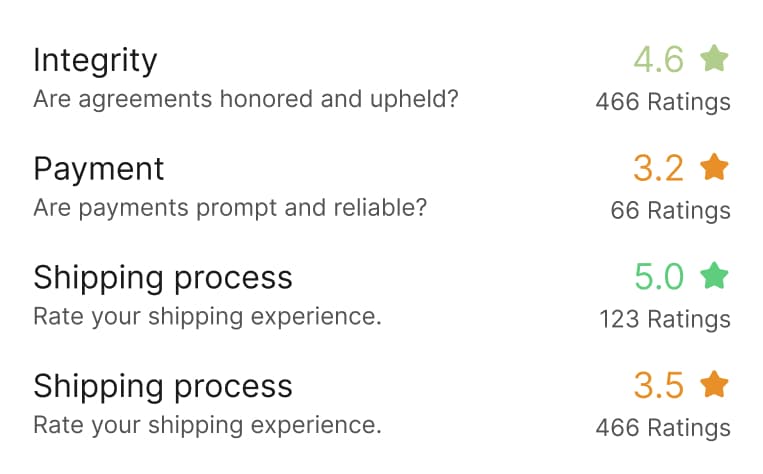Select the Payment heading
The height and width of the screenshot is (474, 763).
click(98, 169)
